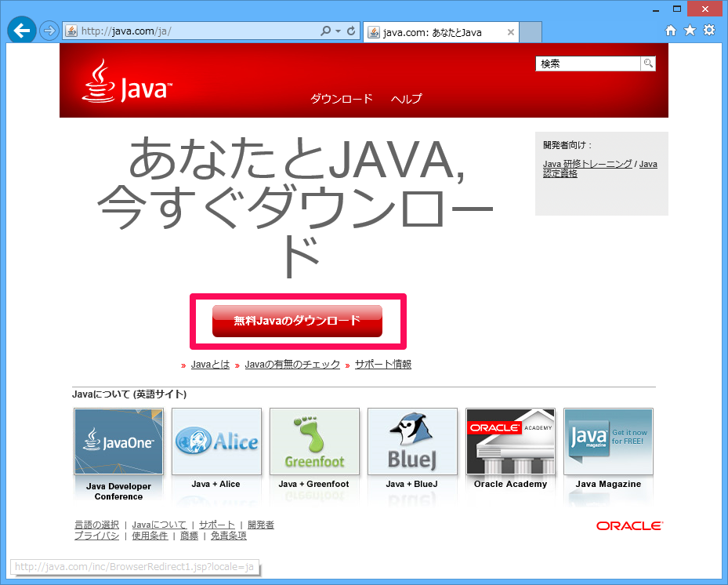Image resolution: width=728 pixels, height=585 pixels.
Task: Click the 検索 search input field
Action: [588, 64]
